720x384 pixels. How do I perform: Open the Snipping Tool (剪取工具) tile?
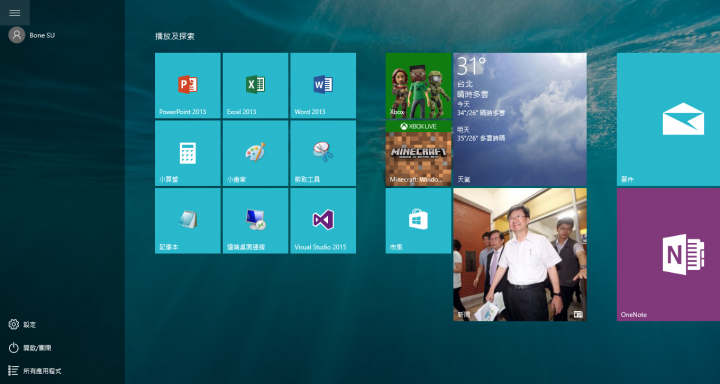323,153
